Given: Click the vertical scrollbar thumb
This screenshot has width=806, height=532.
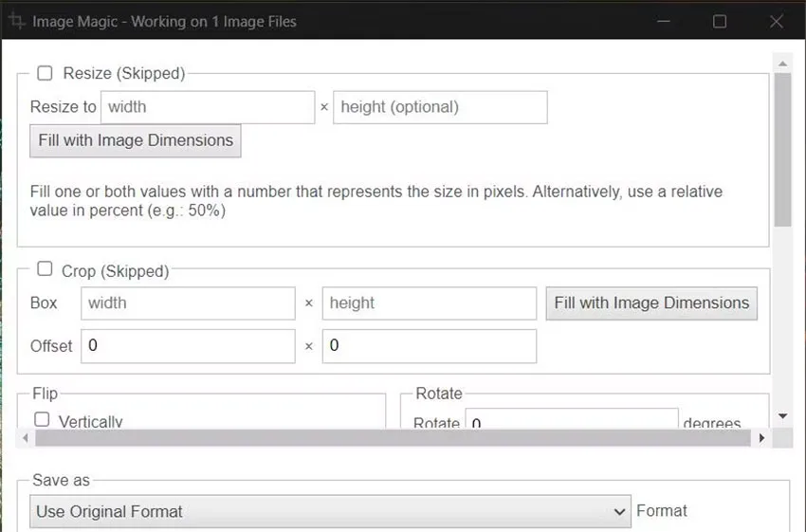Looking at the screenshot, I should click(x=783, y=150).
